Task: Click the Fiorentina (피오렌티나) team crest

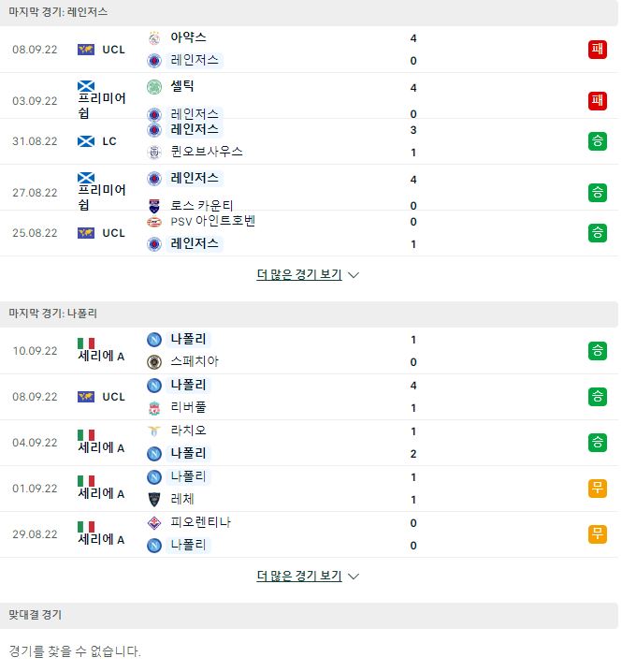Action: pyautogui.click(x=154, y=522)
